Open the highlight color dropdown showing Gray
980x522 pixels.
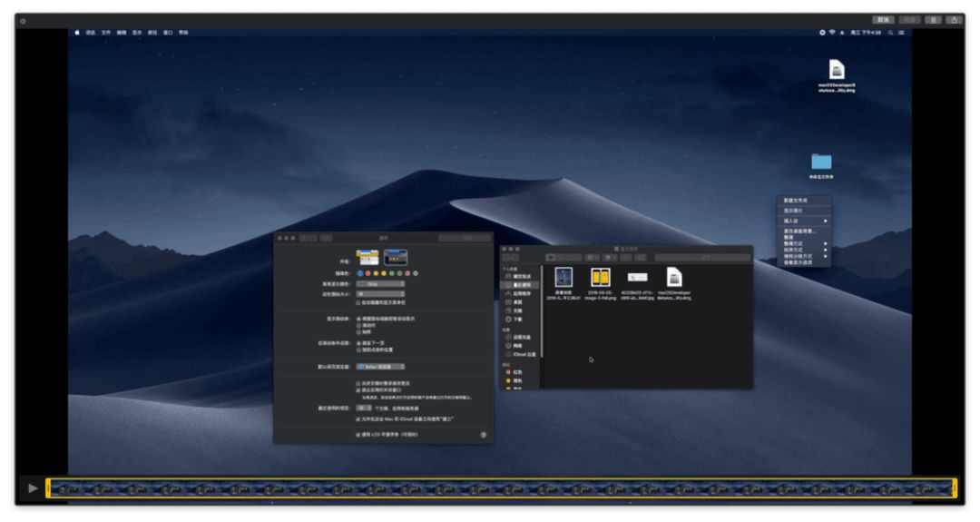(x=379, y=284)
